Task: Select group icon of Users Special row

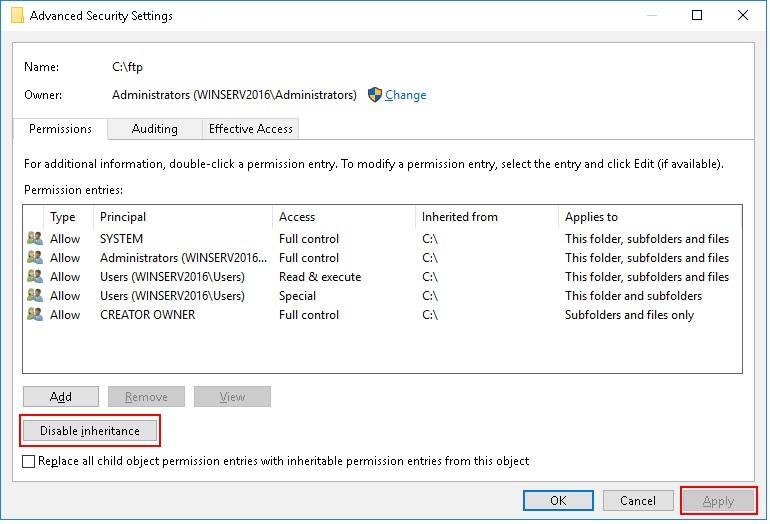Action: pyautogui.click(x=35, y=296)
